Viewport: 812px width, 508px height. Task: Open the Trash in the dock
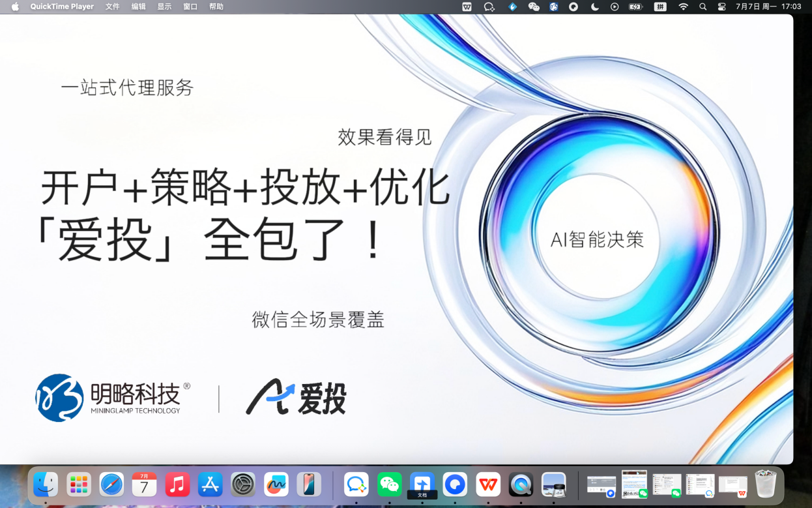tap(766, 484)
